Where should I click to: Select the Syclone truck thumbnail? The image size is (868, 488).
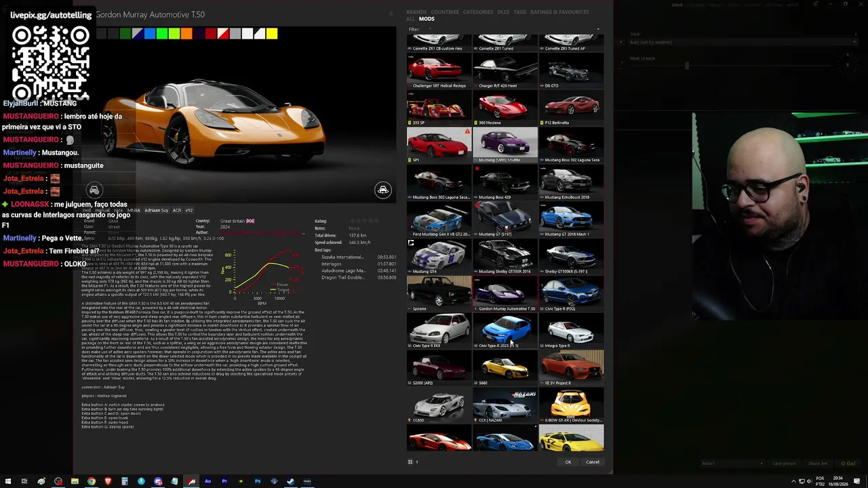[x=439, y=294]
